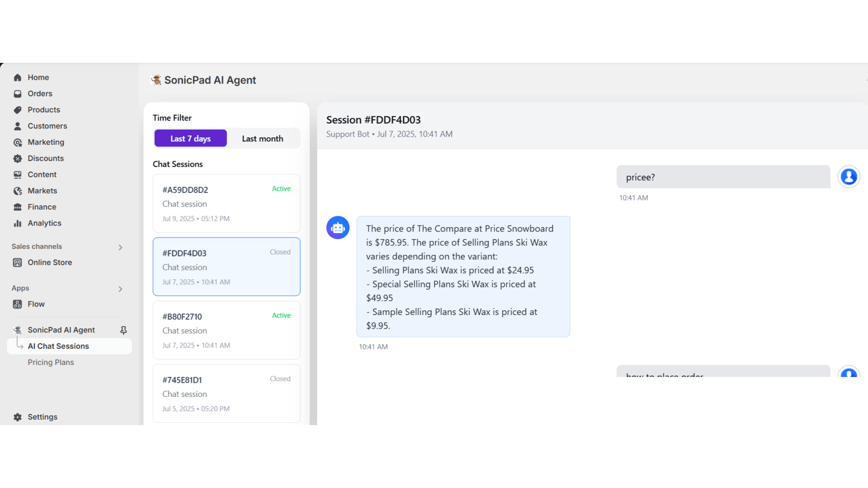The width and height of the screenshot is (868, 488).
Task: Click the Online Store storefront icon
Action: pos(17,262)
